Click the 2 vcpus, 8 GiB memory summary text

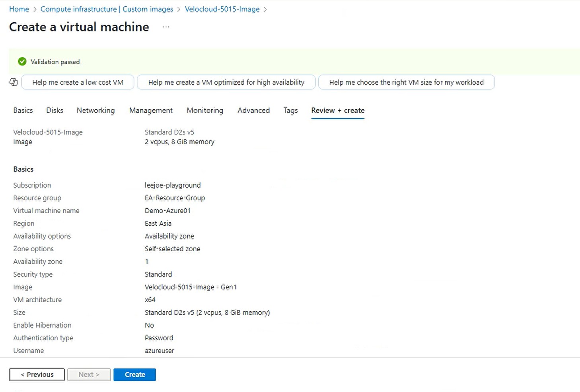179,142
